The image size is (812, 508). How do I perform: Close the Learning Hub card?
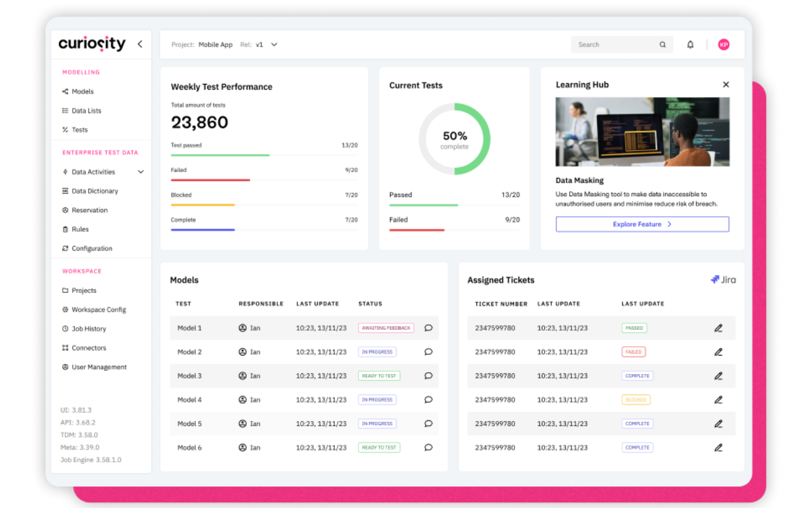(x=726, y=84)
